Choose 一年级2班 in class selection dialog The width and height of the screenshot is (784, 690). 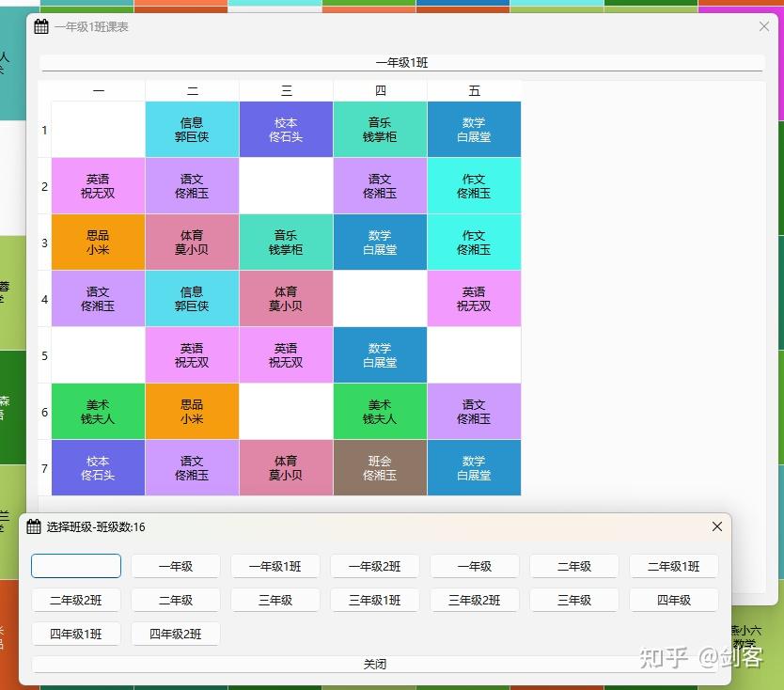(x=374, y=566)
